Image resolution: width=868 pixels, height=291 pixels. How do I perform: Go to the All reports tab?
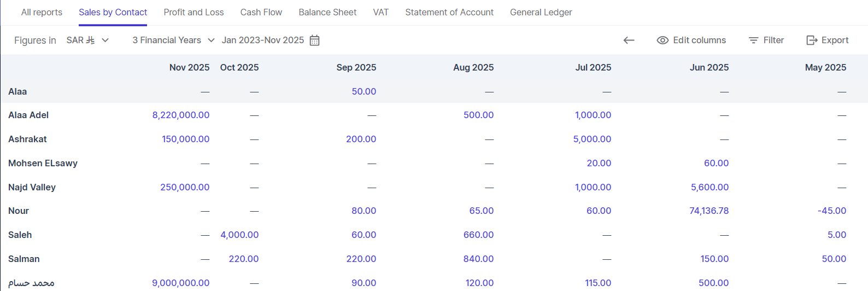[x=42, y=12]
